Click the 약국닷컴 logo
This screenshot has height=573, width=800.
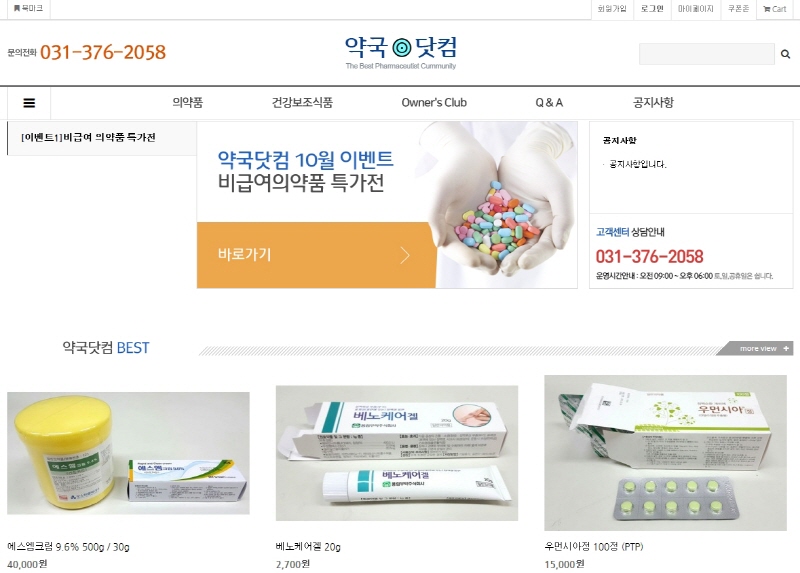tap(401, 52)
